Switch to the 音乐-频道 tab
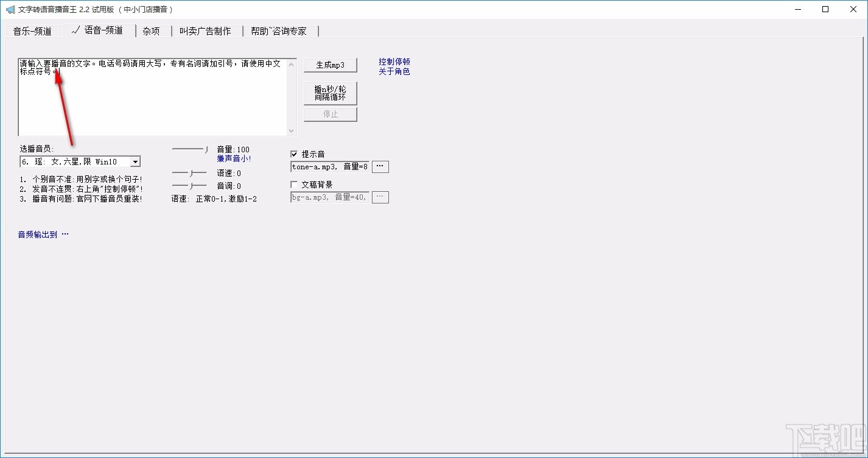This screenshot has height=458, width=868. click(x=33, y=30)
